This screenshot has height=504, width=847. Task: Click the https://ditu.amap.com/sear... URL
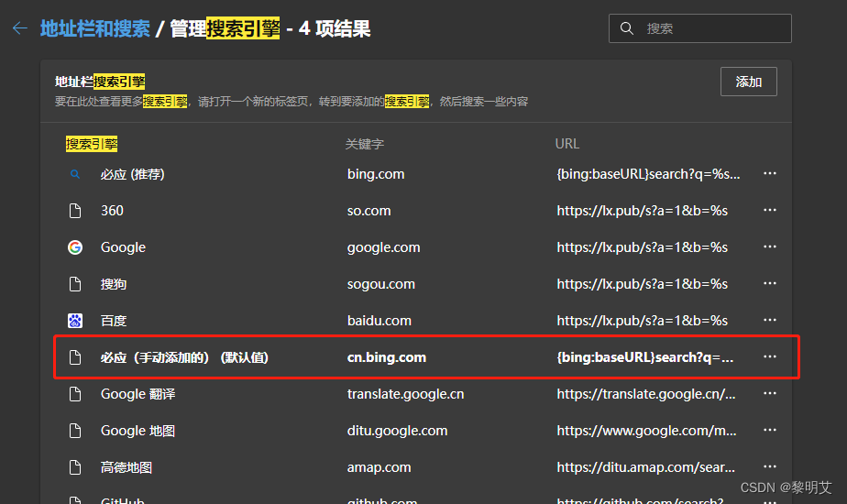[646, 468]
